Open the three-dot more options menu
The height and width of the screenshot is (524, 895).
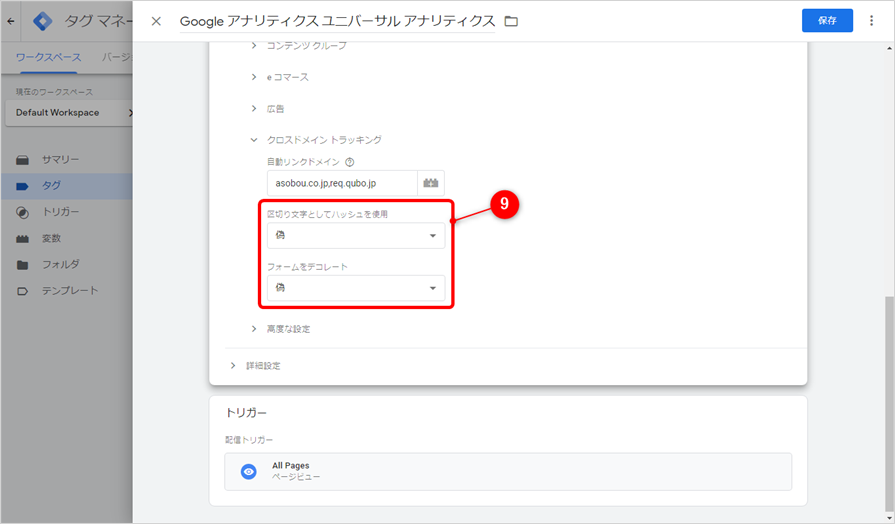coord(871,21)
